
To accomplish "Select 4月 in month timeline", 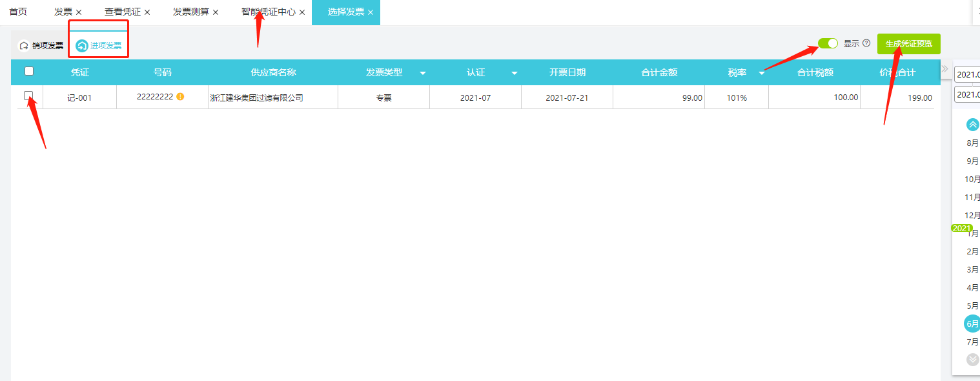I will pyautogui.click(x=973, y=287).
